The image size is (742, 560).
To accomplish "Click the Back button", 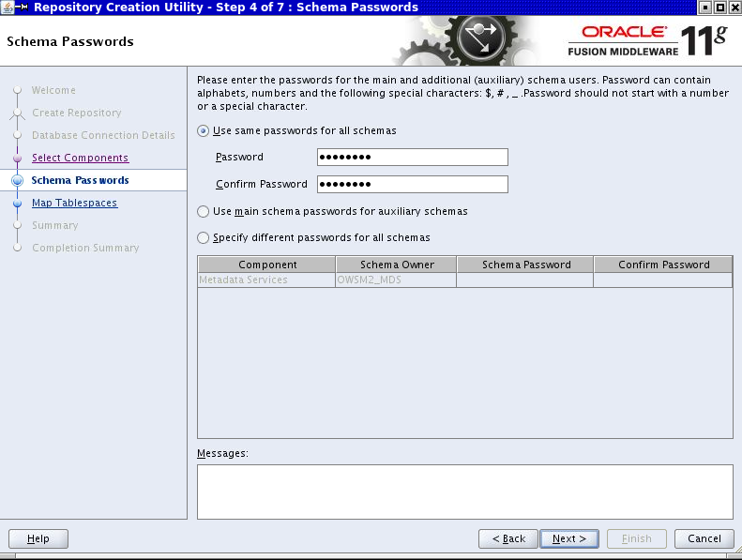I will (508, 538).
